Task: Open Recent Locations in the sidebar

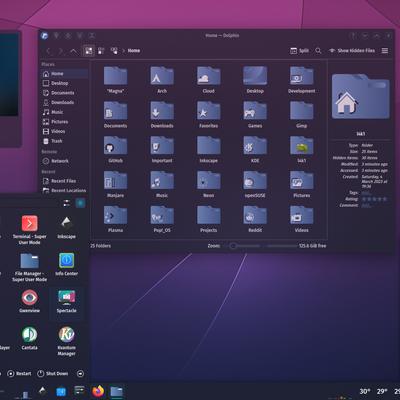Action: pos(65,191)
